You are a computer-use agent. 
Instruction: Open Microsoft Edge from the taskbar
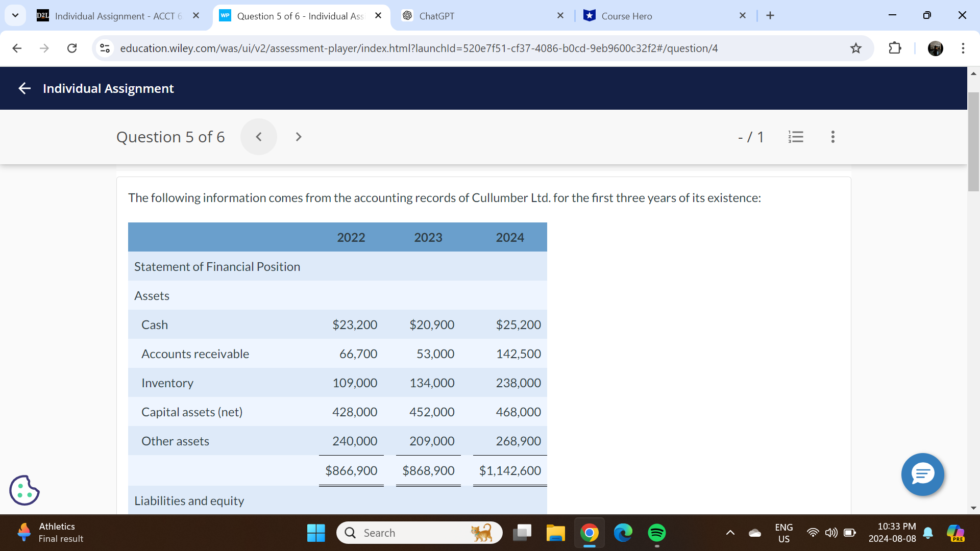(623, 532)
